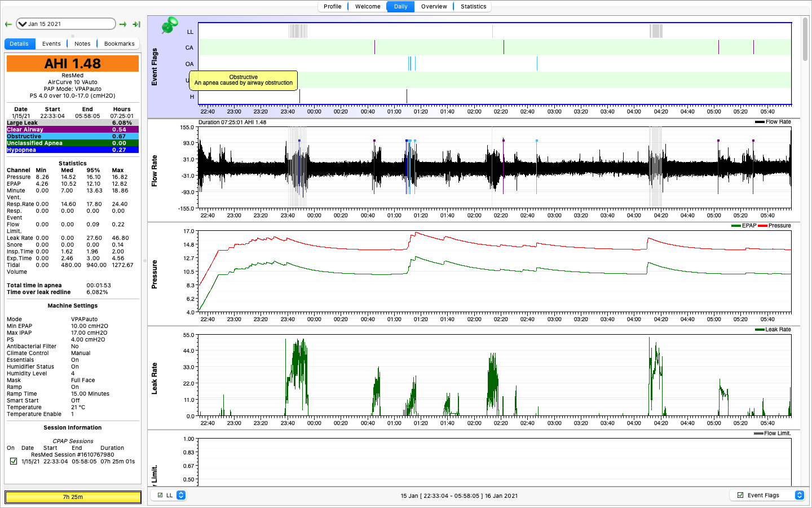Click the Event Flags graph title
812x508 pixels.
click(x=154, y=67)
